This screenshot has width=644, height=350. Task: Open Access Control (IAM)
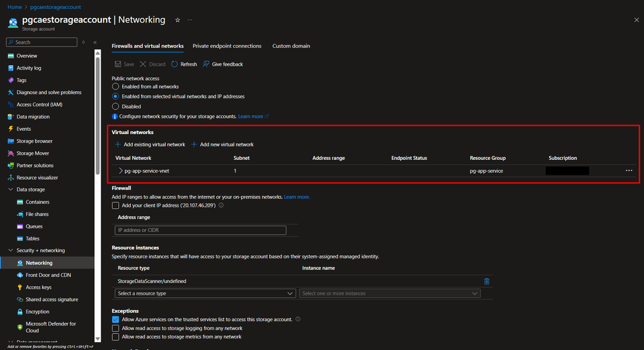tap(39, 104)
